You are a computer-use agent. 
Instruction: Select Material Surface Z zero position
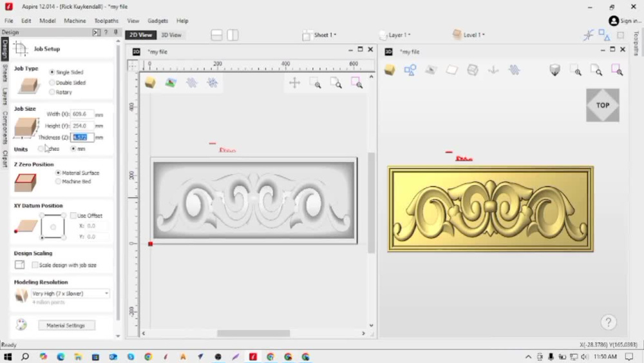(59, 173)
